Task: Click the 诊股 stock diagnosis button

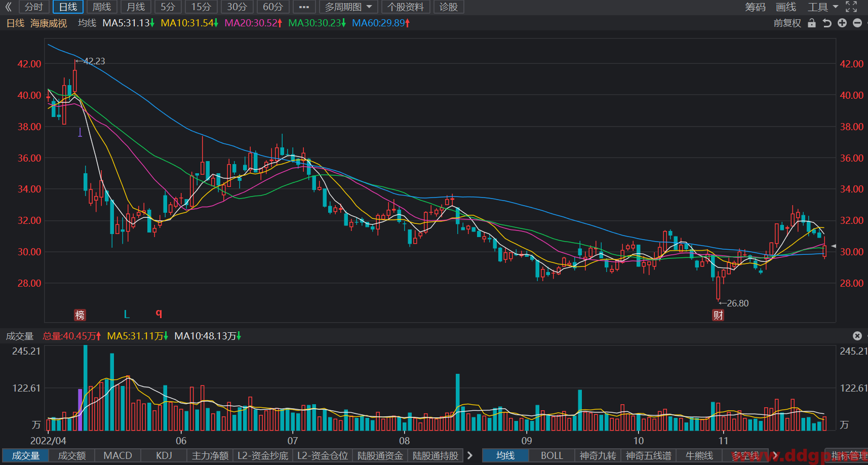Action: pyautogui.click(x=449, y=7)
